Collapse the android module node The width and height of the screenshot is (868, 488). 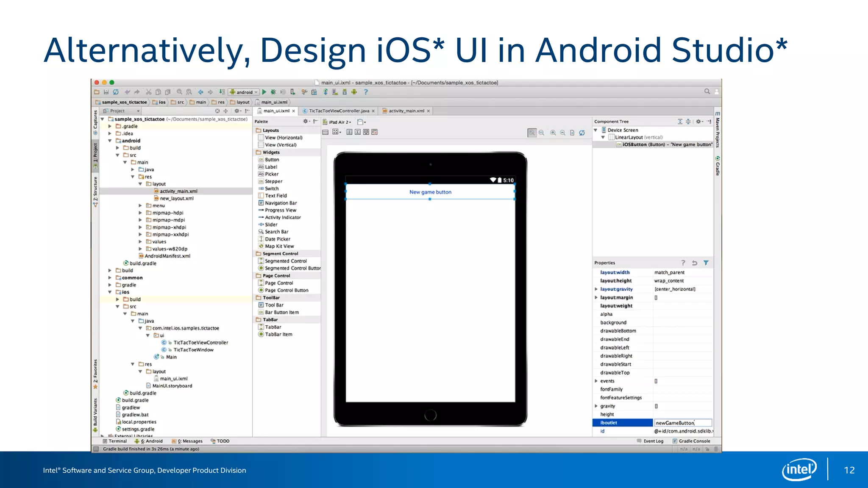click(110, 141)
